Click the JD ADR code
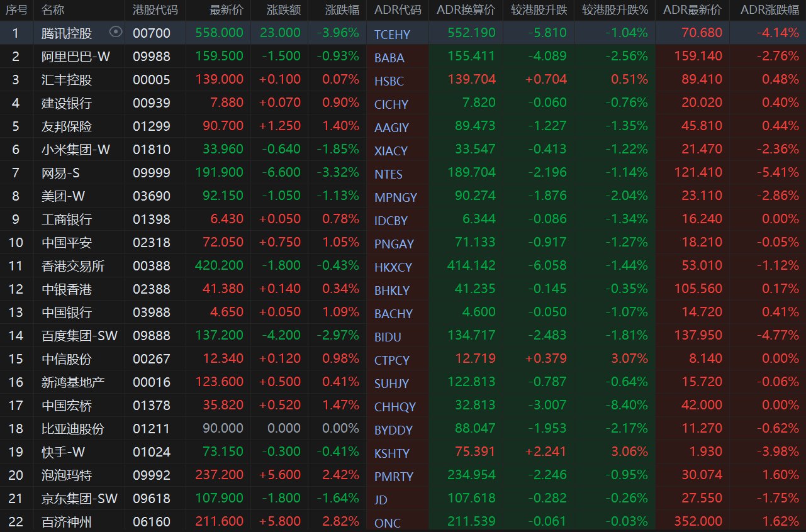This screenshot has width=806, height=532. tap(381, 500)
